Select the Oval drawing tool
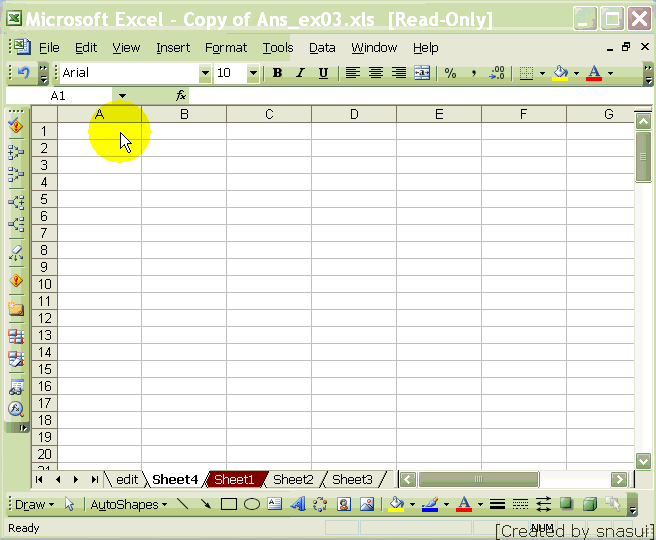656x540 pixels. pyautogui.click(x=252, y=504)
